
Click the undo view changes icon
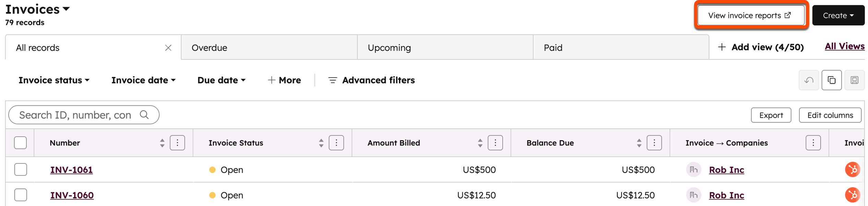(809, 80)
